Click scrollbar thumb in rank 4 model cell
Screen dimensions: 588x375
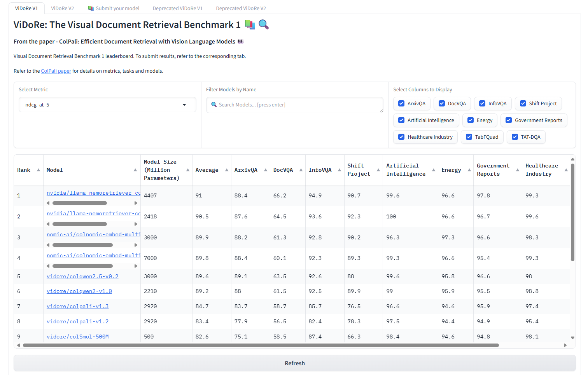click(82, 266)
